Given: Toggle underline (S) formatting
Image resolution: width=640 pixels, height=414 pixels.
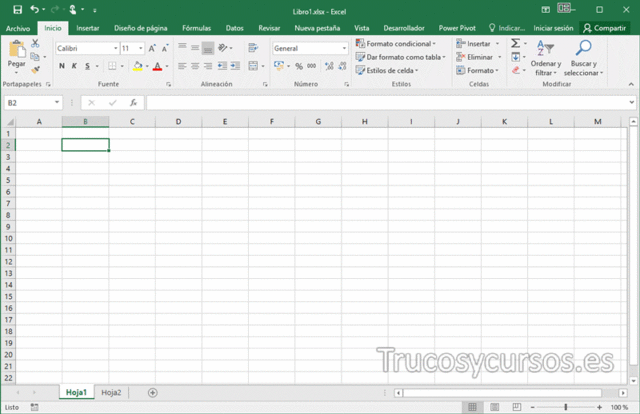Looking at the screenshot, I should point(87,66).
